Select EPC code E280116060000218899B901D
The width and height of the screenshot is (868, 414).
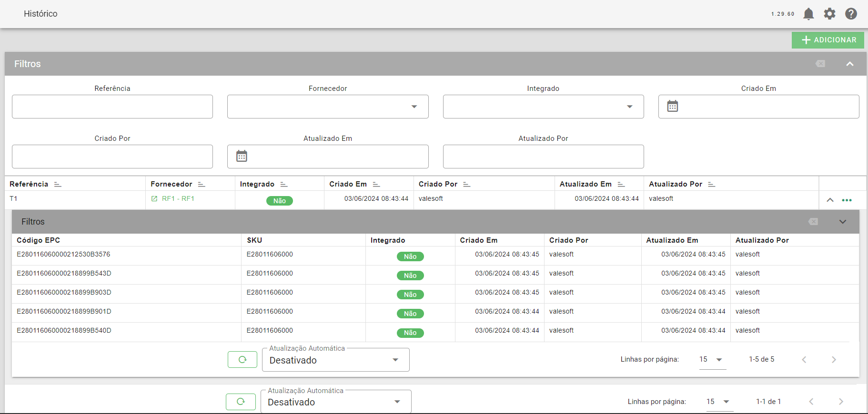pyautogui.click(x=64, y=311)
